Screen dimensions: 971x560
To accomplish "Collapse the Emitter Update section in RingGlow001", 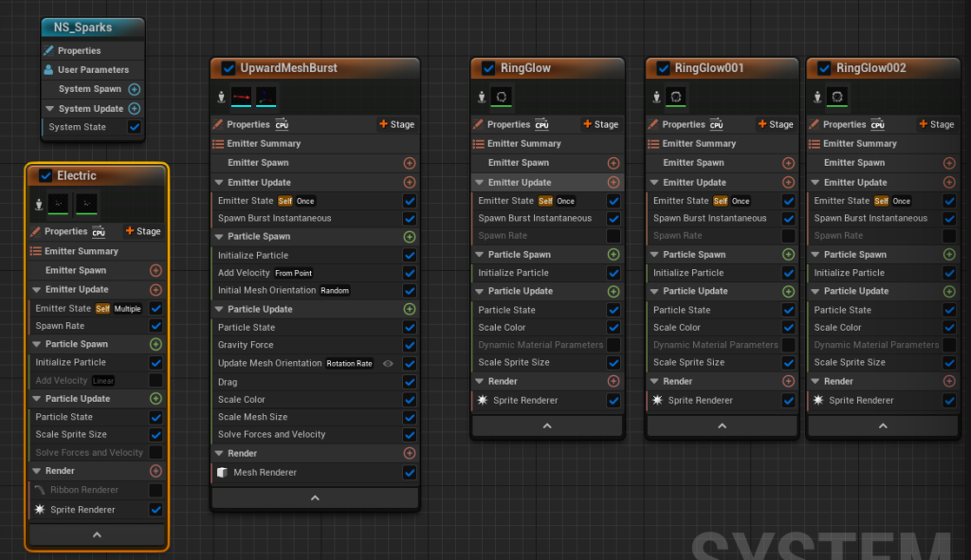I will pyautogui.click(x=654, y=183).
